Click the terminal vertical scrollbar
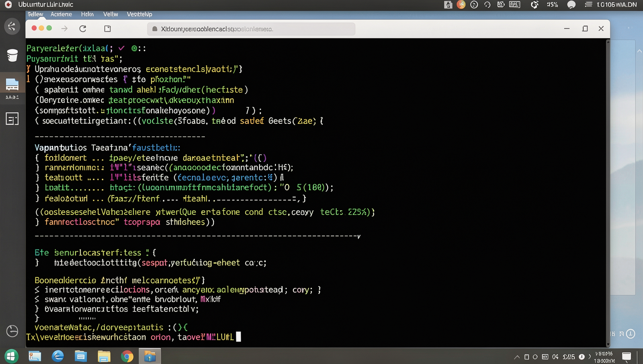This screenshot has height=364, width=643. (x=608, y=193)
